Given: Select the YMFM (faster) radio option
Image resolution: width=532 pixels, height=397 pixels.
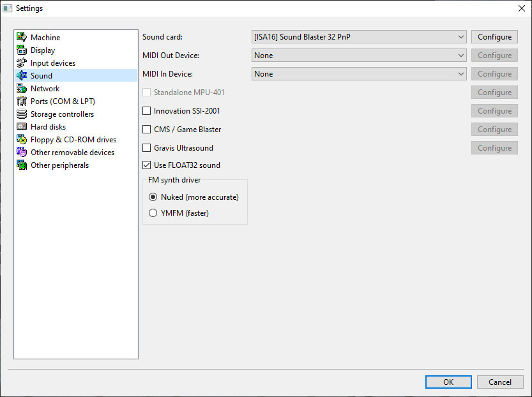Looking at the screenshot, I should [x=153, y=213].
